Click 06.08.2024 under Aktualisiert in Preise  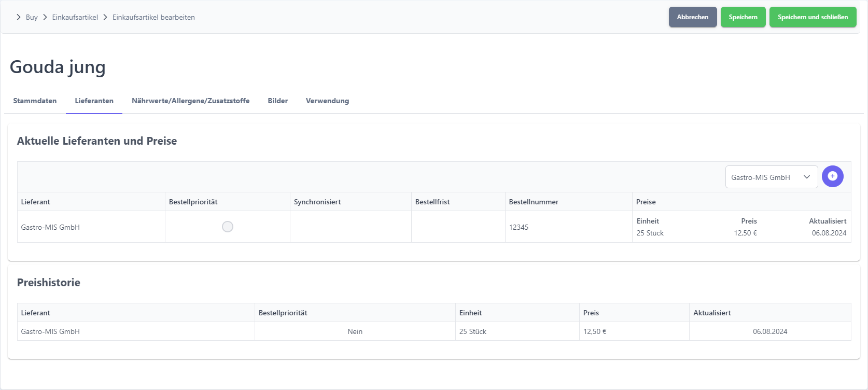point(829,233)
